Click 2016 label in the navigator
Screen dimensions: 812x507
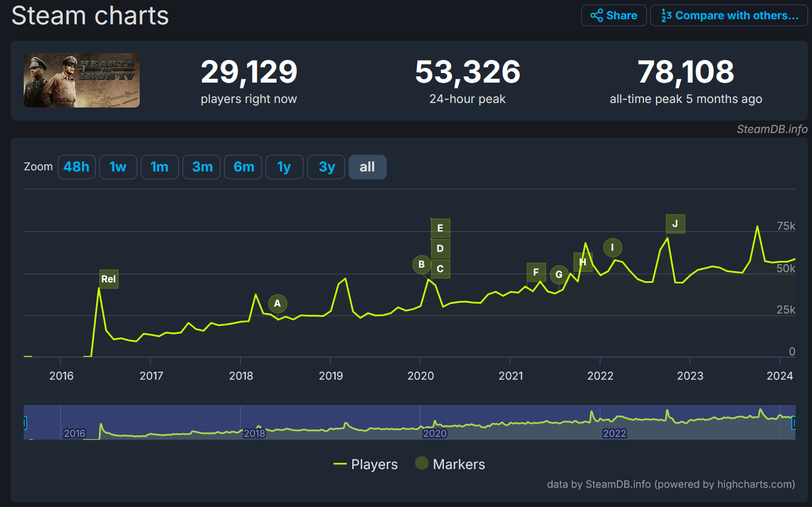coord(75,433)
